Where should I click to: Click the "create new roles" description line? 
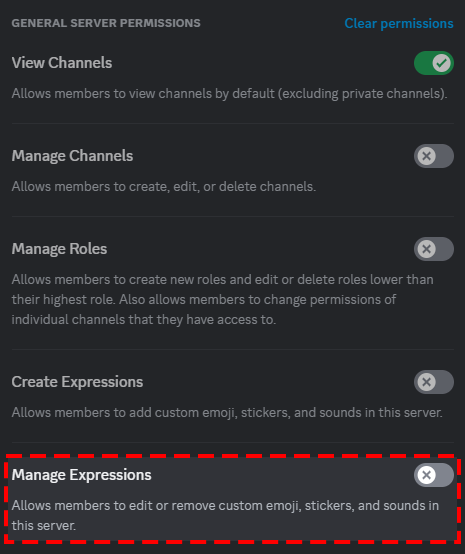click(223, 279)
